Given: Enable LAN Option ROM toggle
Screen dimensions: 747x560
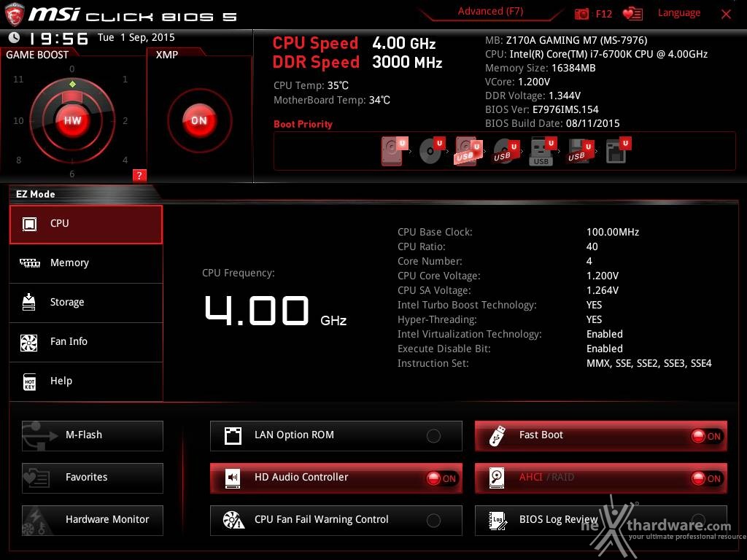Looking at the screenshot, I should (433, 436).
